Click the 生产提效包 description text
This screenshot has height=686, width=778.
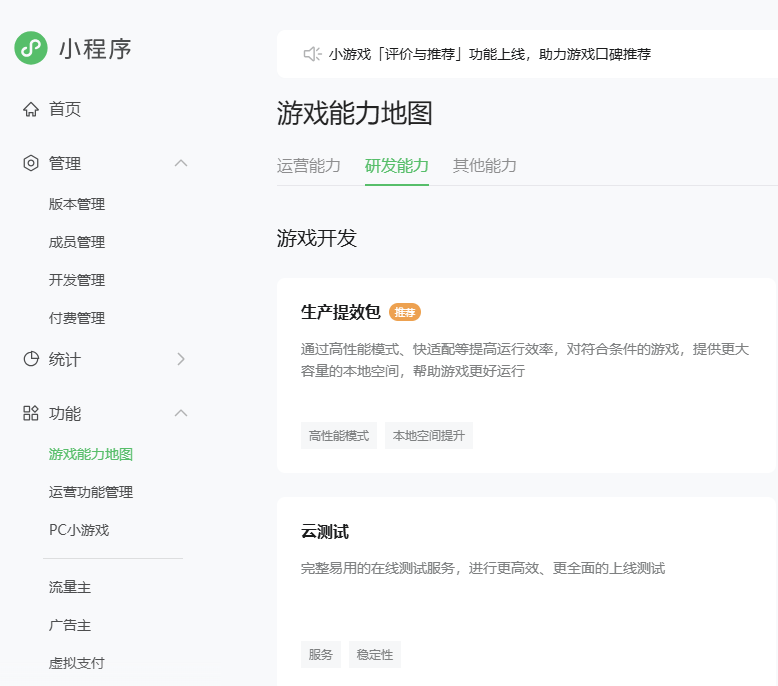[x=525, y=360]
